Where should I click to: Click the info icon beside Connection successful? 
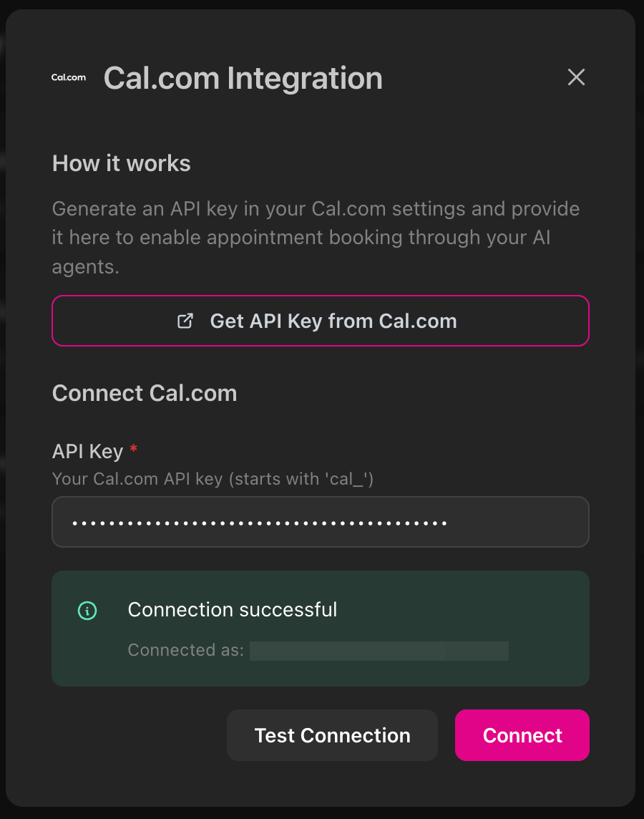pyautogui.click(x=86, y=611)
